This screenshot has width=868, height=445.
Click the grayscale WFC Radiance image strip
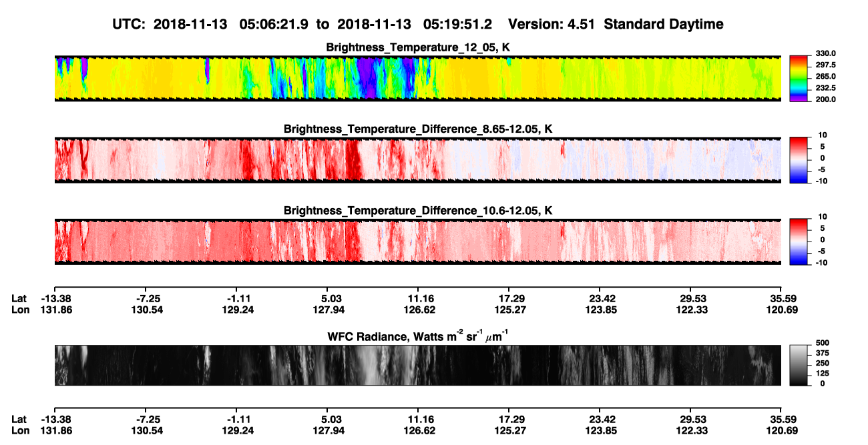pyautogui.click(x=417, y=365)
